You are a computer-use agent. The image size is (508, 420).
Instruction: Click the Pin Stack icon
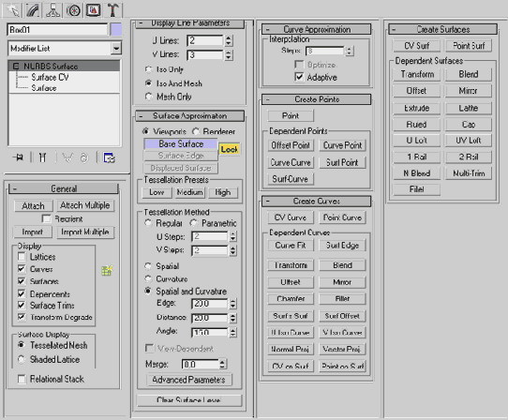click(18, 157)
